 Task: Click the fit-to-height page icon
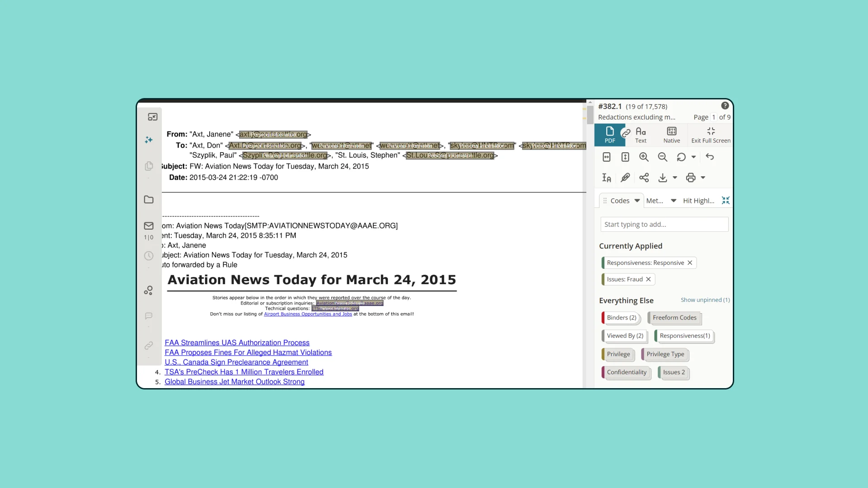click(625, 157)
